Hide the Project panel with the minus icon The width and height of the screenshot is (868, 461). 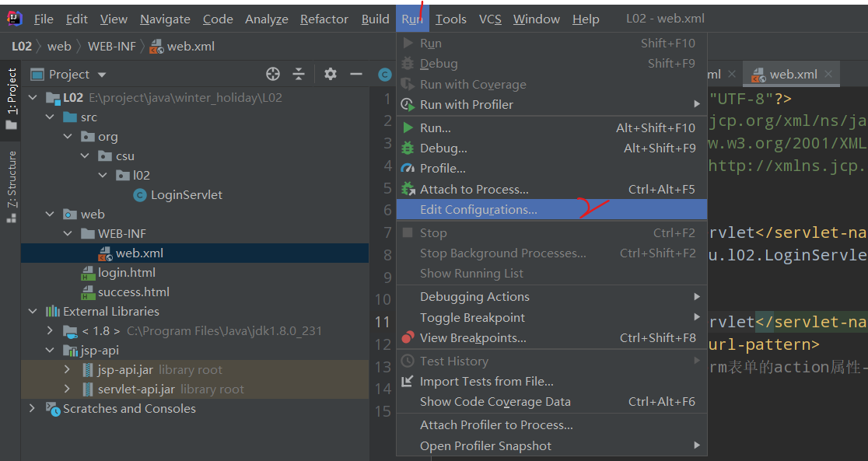pos(356,74)
